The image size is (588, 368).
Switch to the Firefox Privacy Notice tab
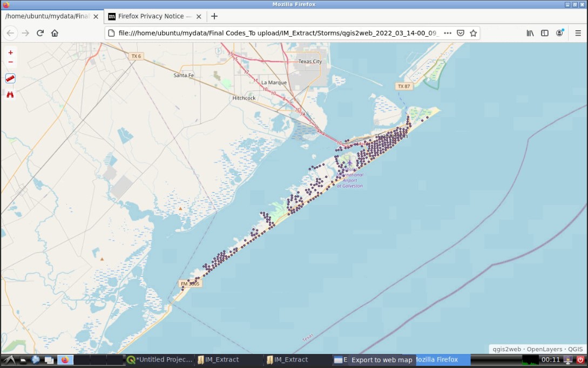tap(151, 16)
